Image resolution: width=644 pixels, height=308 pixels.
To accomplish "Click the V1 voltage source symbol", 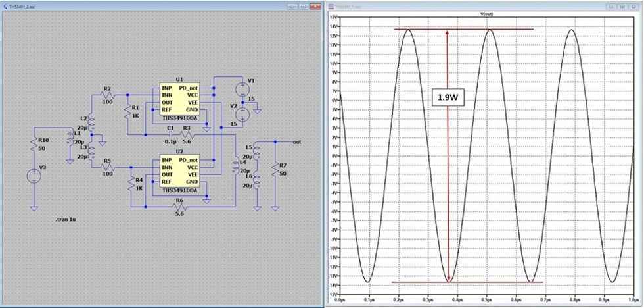I will [x=242, y=86].
